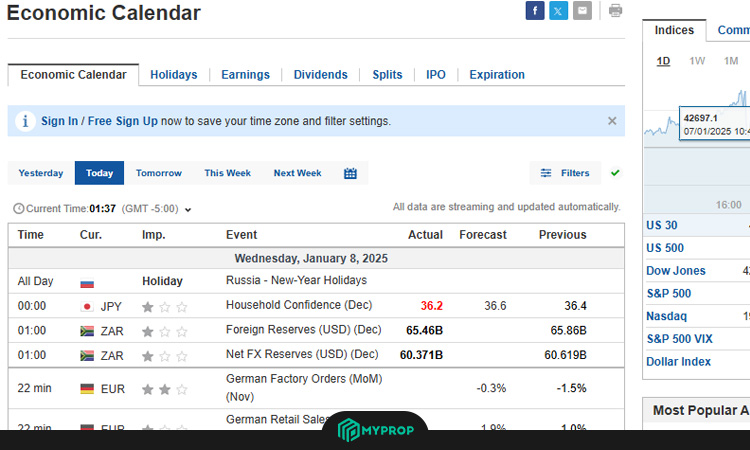Open Russia - New-Year Holidays entry
750x450 pixels.
297,280
